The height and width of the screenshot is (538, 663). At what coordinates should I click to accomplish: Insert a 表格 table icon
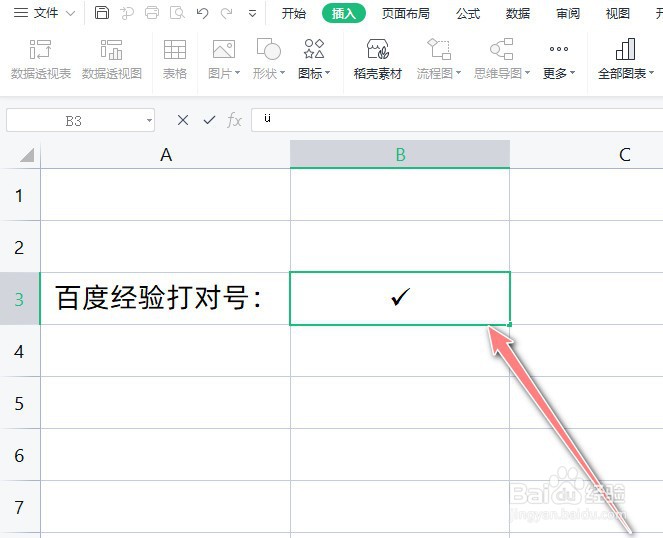tap(175, 49)
